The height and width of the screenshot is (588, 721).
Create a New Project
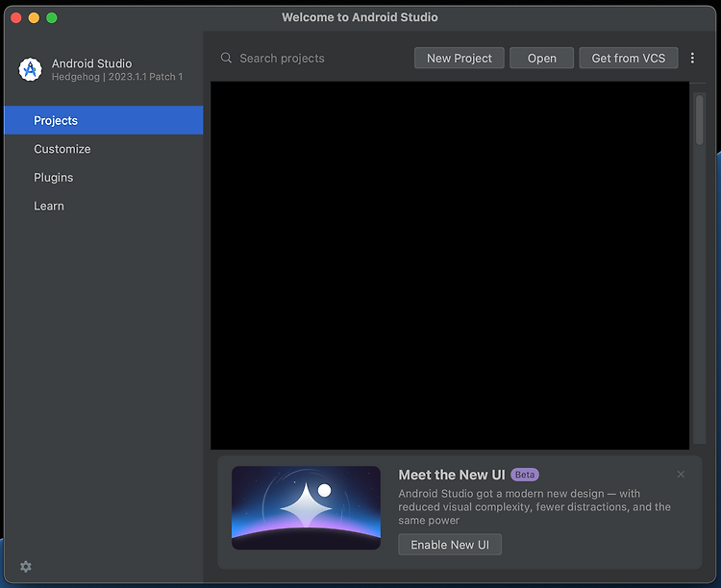(x=459, y=58)
